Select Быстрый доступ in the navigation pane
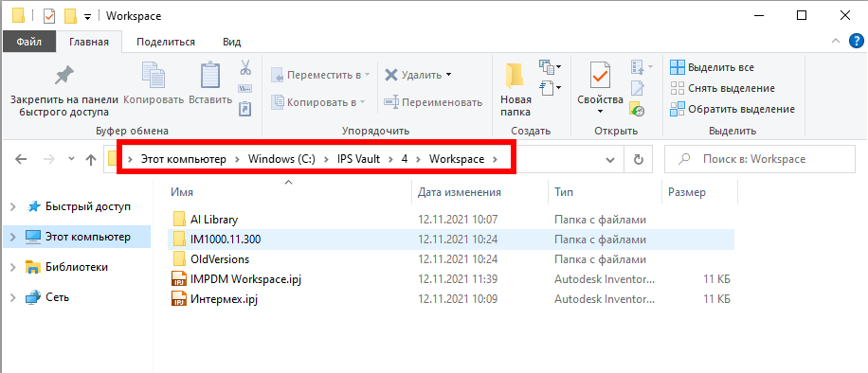The width and height of the screenshot is (868, 373). click(88, 207)
